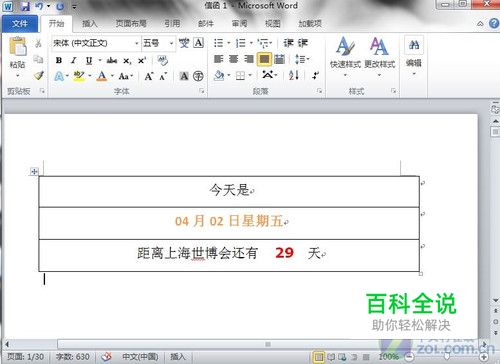Viewport: 500px width, 364px height.
Task: Click the Bullets list icon
Action: (x=219, y=43)
